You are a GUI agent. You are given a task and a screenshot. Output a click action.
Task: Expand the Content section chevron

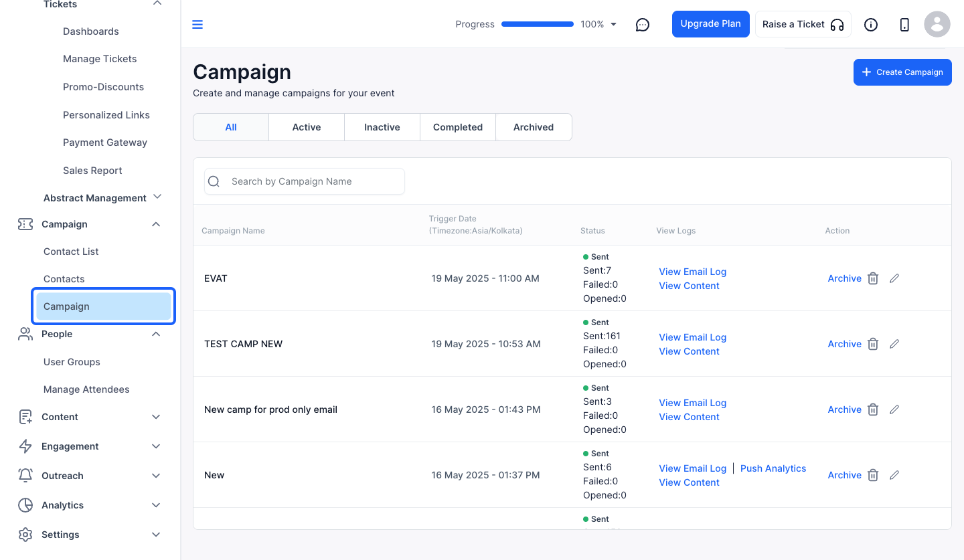(156, 417)
